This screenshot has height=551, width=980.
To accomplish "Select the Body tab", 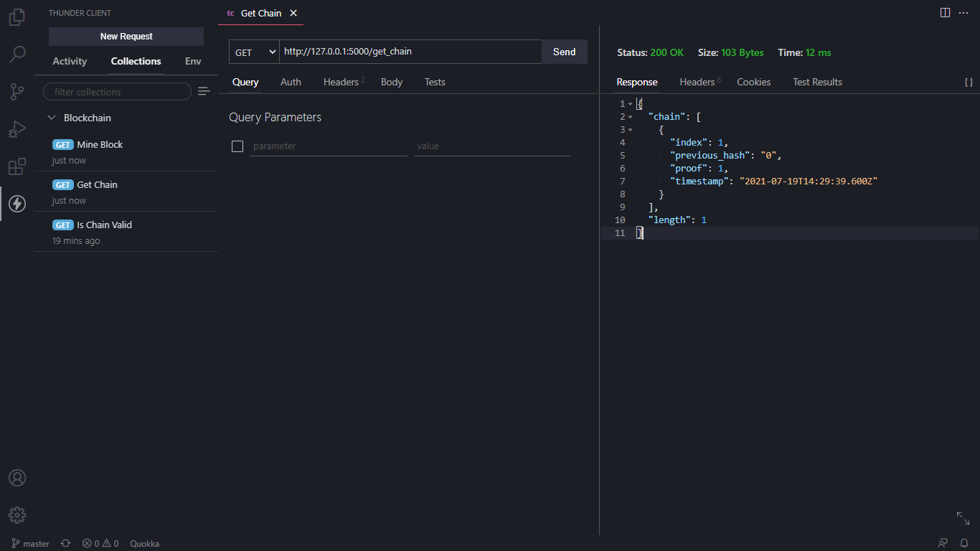I will coord(392,83).
